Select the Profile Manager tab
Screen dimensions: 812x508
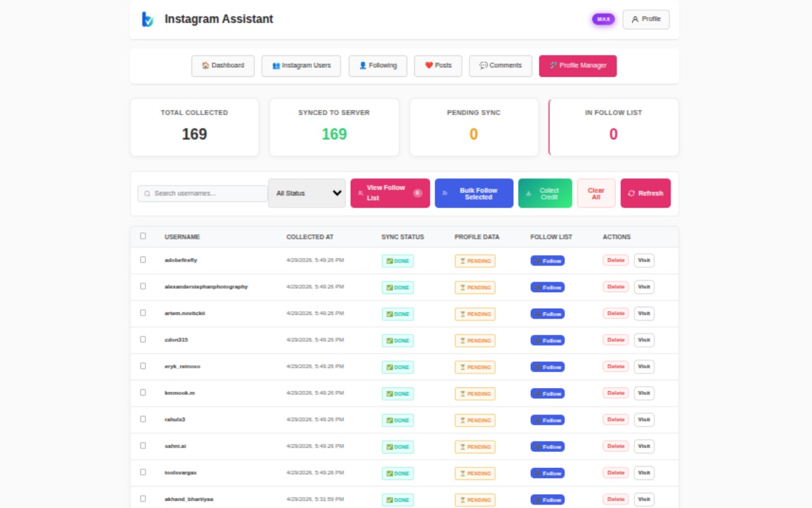tap(578, 66)
